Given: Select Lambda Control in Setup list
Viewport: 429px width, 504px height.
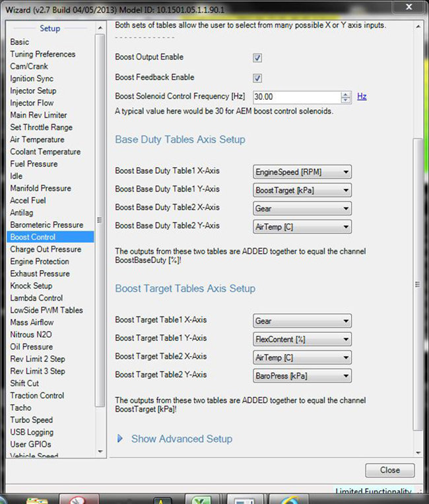Looking at the screenshot, I should 36,299.
